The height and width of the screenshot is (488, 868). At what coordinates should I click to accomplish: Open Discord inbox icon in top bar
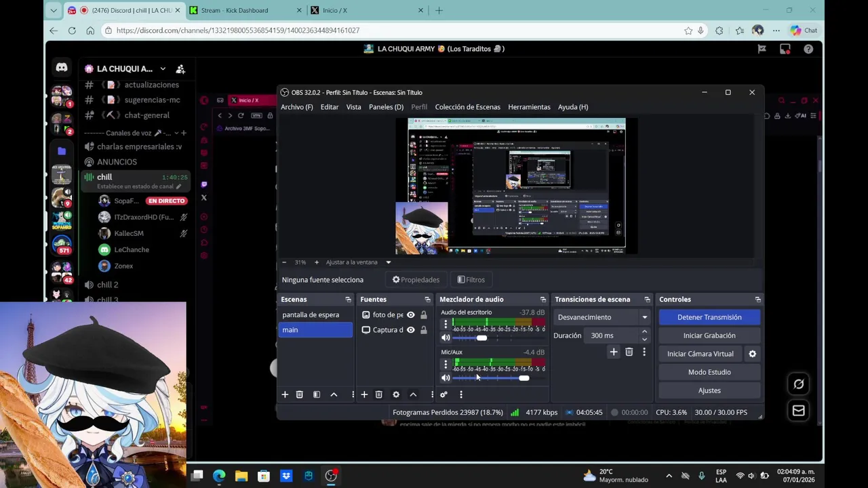785,49
